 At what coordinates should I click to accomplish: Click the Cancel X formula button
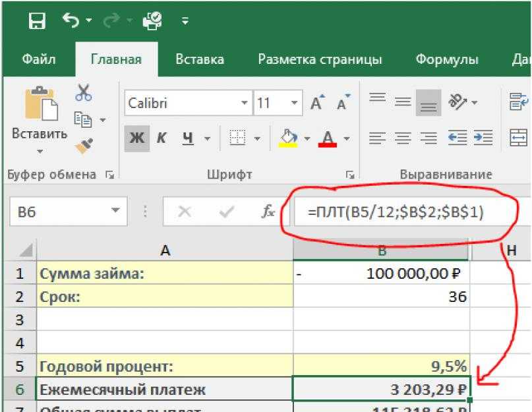[185, 212]
